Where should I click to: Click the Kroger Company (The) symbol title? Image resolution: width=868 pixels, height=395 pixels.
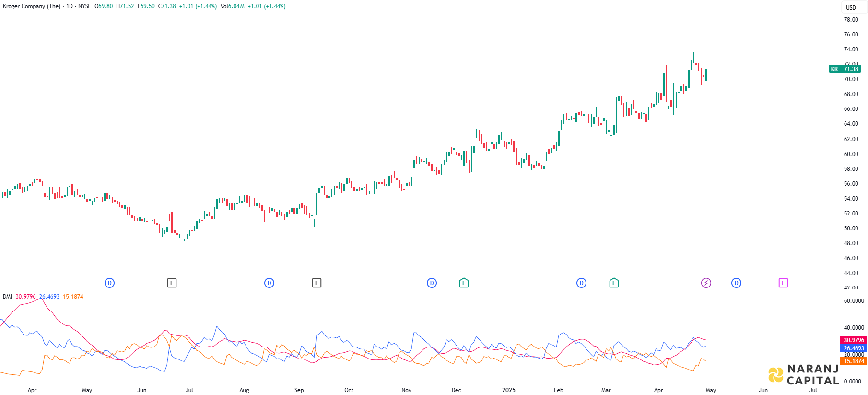pos(32,6)
